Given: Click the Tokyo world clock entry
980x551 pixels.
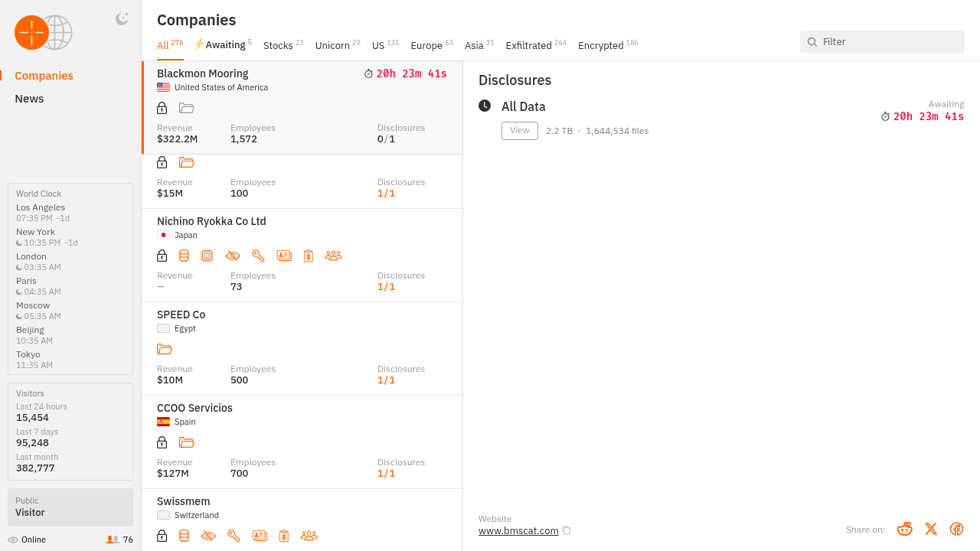Looking at the screenshot, I should tap(70, 360).
